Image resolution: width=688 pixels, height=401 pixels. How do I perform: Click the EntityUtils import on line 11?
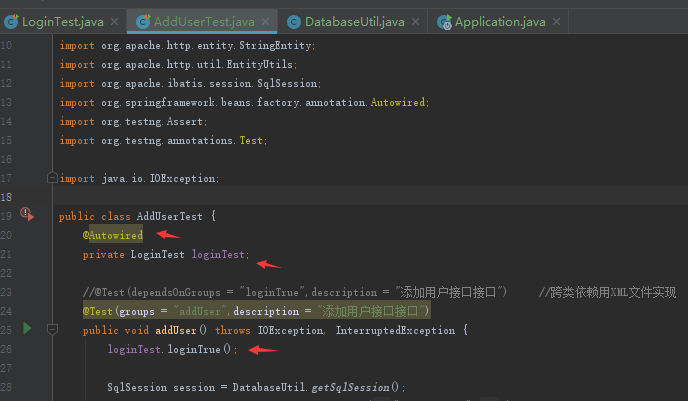click(260, 64)
